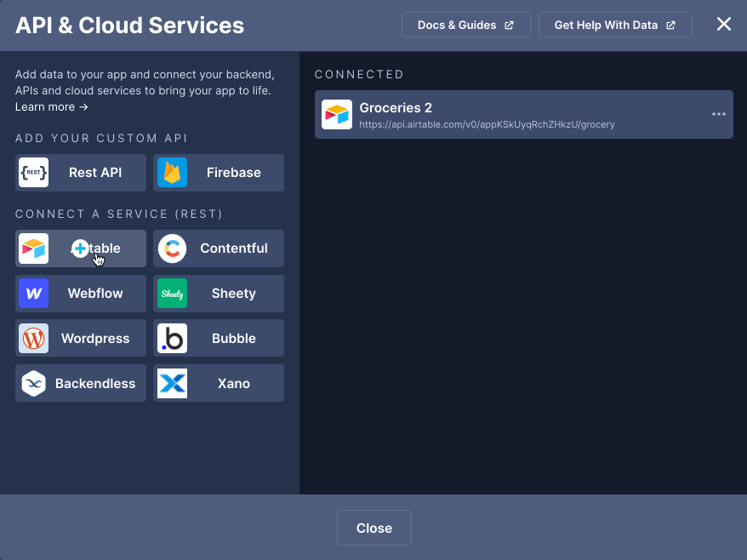747x560 pixels.
Task: Click the external link icon in Docs & Guides
Action: pyautogui.click(x=510, y=26)
